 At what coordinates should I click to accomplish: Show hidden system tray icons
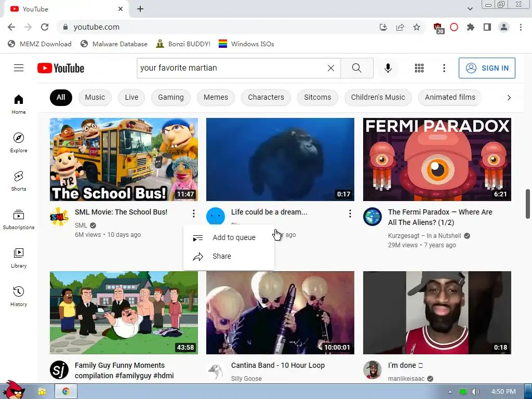(x=450, y=392)
